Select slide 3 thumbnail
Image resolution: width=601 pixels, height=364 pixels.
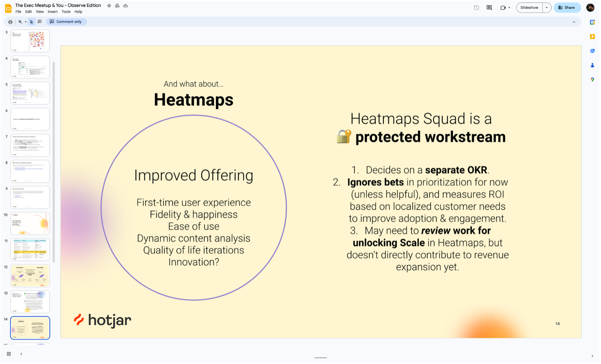(30, 41)
